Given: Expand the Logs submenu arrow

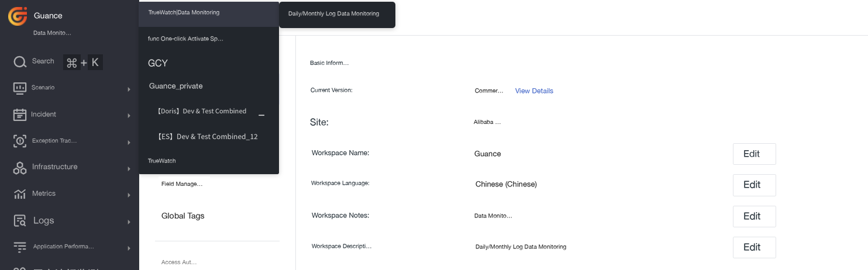Looking at the screenshot, I should click(129, 222).
